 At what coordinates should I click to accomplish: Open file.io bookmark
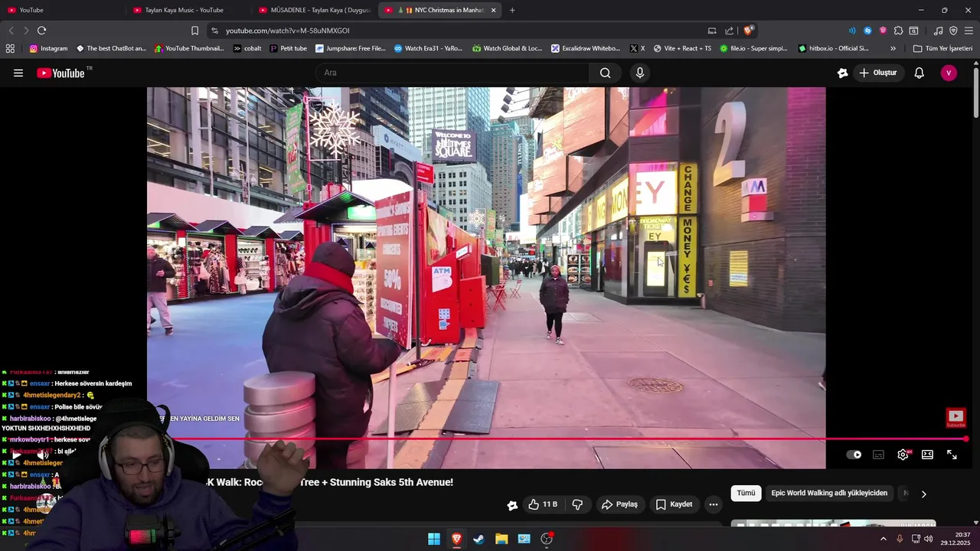[x=753, y=48]
